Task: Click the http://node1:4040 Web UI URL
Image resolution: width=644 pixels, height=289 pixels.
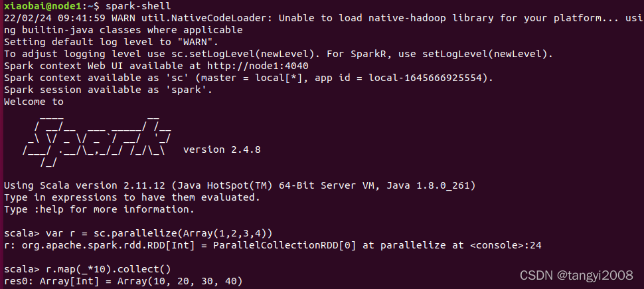Action: (258, 66)
